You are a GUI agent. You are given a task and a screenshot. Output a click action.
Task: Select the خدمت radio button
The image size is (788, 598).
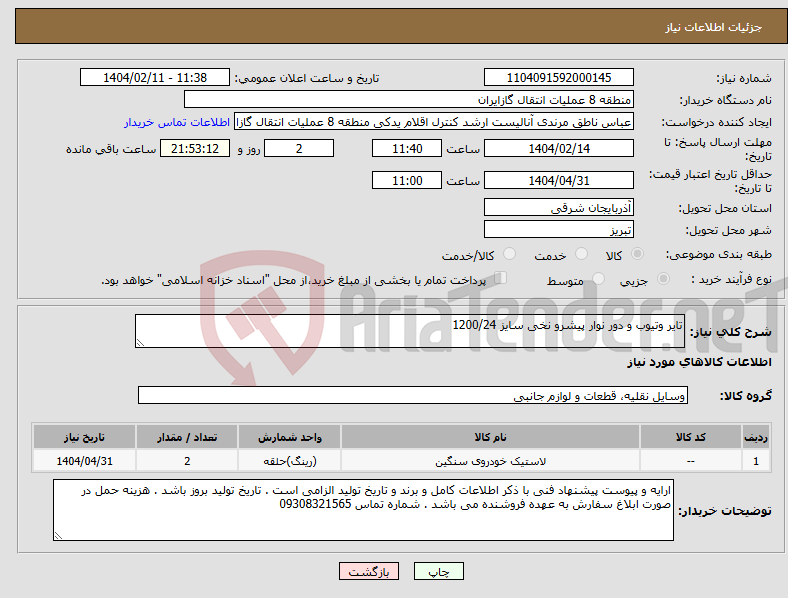[x=581, y=254]
